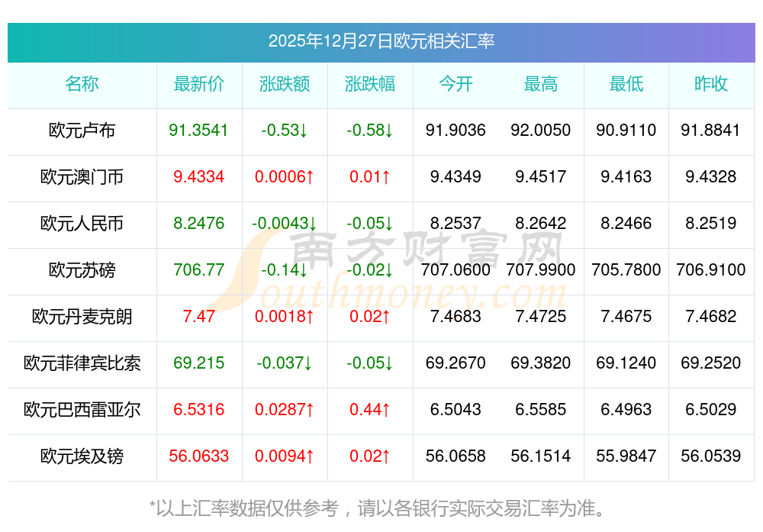Click previous close 706.9100
This screenshot has height=532, width=763.
[711, 269]
